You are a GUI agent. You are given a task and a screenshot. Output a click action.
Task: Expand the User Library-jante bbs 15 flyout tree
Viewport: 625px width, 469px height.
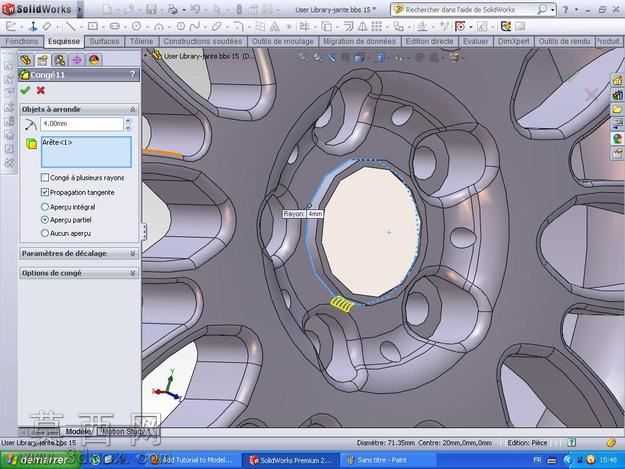[x=146, y=54]
